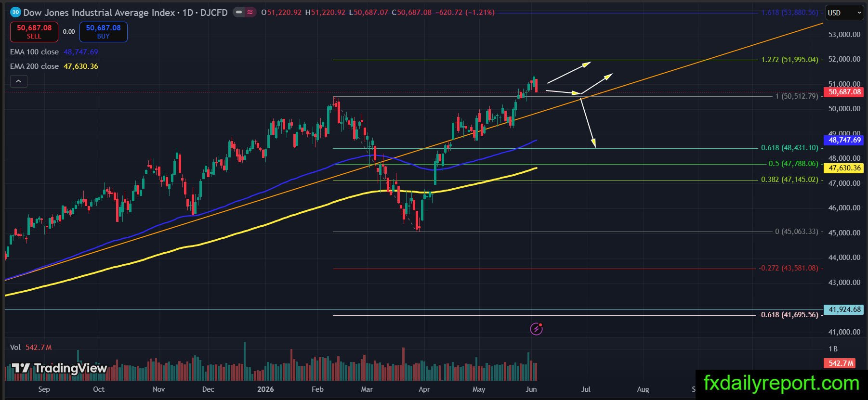This screenshot has width=868, height=400.
Task: Open the lightning bolt event icon near Jun
Action: [536, 329]
